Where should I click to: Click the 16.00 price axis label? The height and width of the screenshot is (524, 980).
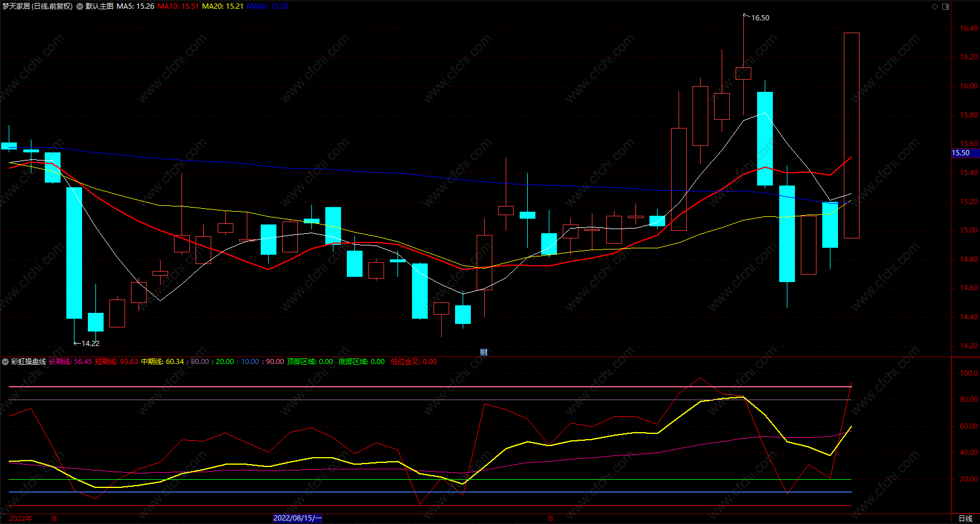point(969,86)
